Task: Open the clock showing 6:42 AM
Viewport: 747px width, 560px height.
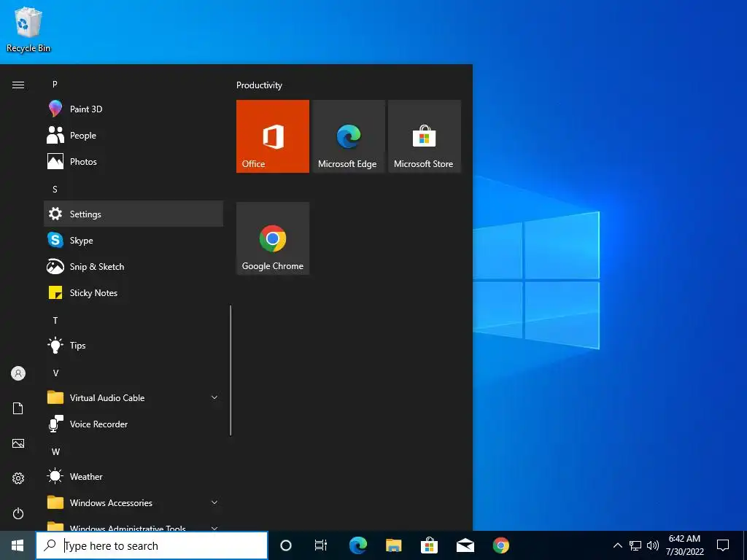Action: click(x=684, y=545)
